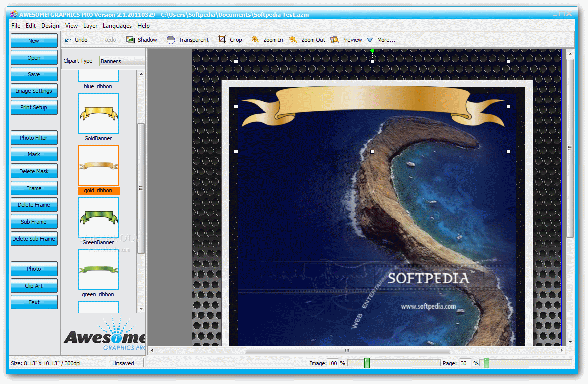
Task: Click the Page percent slider handle
Action: click(x=486, y=363)
